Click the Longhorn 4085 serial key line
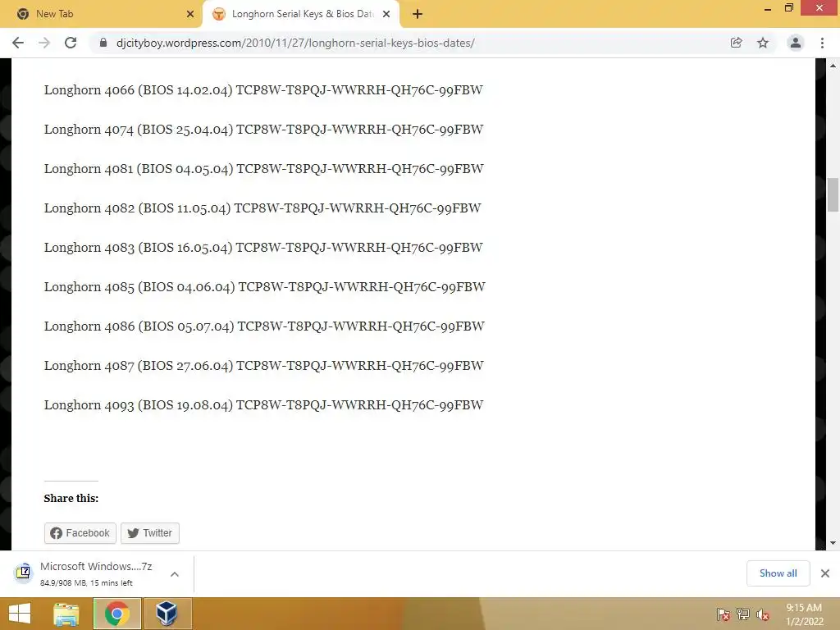Image resolution: width=840 pixels, height=630 pixels. coord(265,286)
